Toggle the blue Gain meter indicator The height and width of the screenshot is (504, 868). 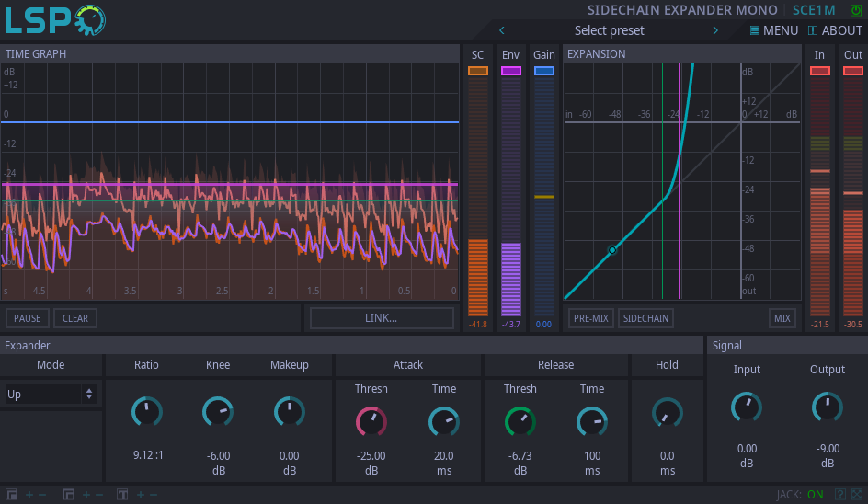(544, 71)
